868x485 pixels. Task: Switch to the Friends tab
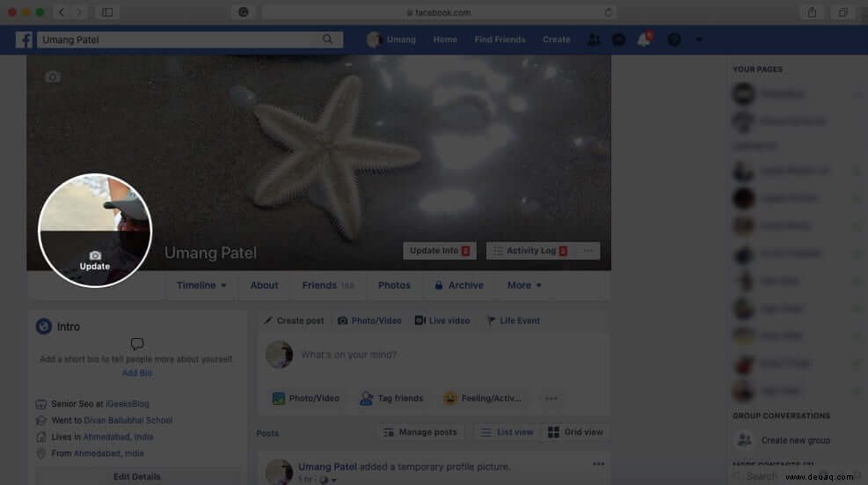click(328, 285)
